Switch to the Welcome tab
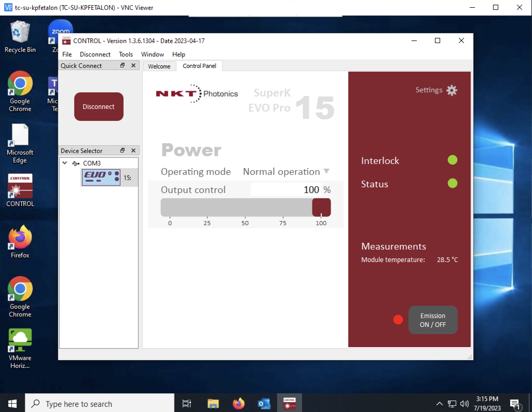Screen dimensions: 532x412 pyautogui.click(x=159, y=66)
